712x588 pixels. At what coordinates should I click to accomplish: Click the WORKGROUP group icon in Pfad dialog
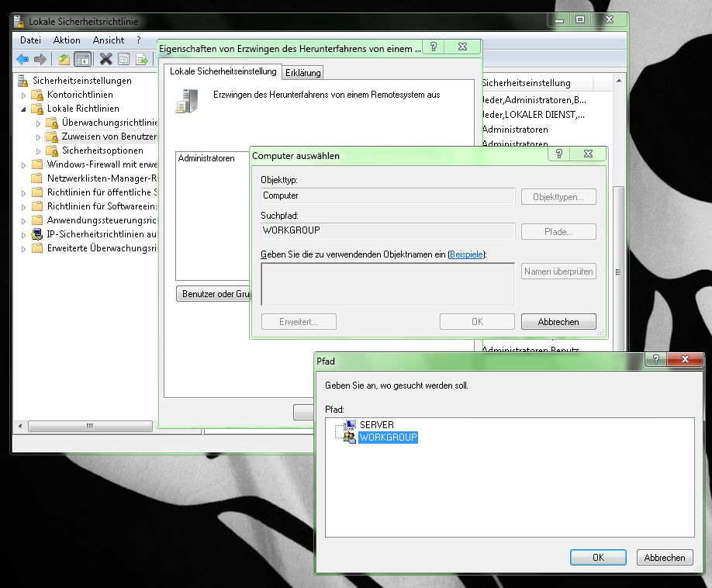point(350,438)
